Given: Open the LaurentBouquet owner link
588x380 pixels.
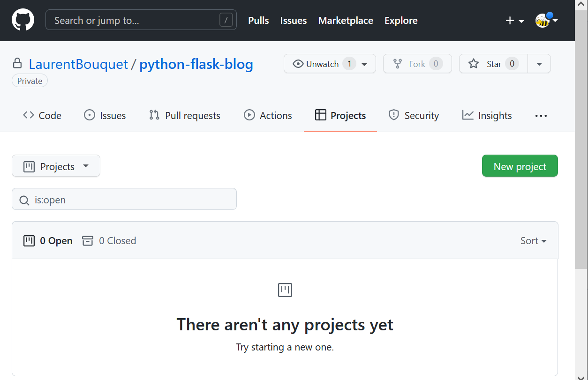Looking at the screenshot, I should click(78, 64).
